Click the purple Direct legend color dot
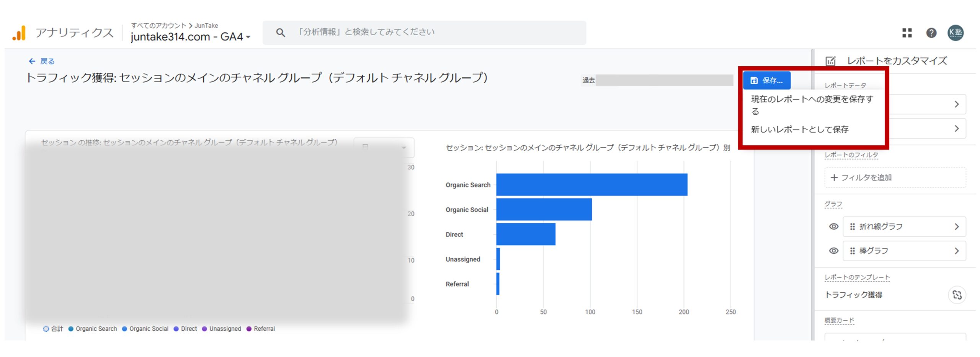This screenshot has width=980, height=357. [x=176, y=329]
